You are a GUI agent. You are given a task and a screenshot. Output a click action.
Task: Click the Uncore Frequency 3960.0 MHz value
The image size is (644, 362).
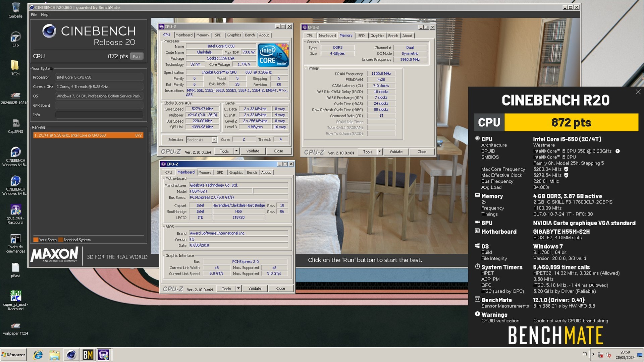(410, 60)
